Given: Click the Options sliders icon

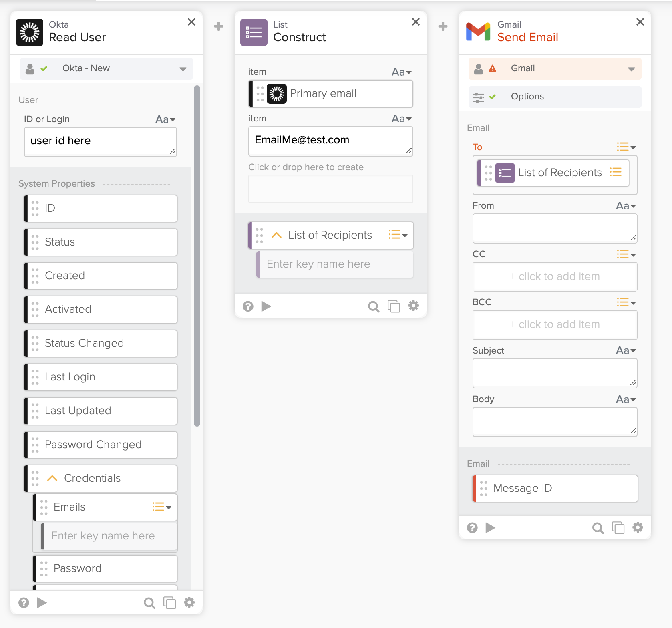Looking at the screenshot, I should point(479,97).
